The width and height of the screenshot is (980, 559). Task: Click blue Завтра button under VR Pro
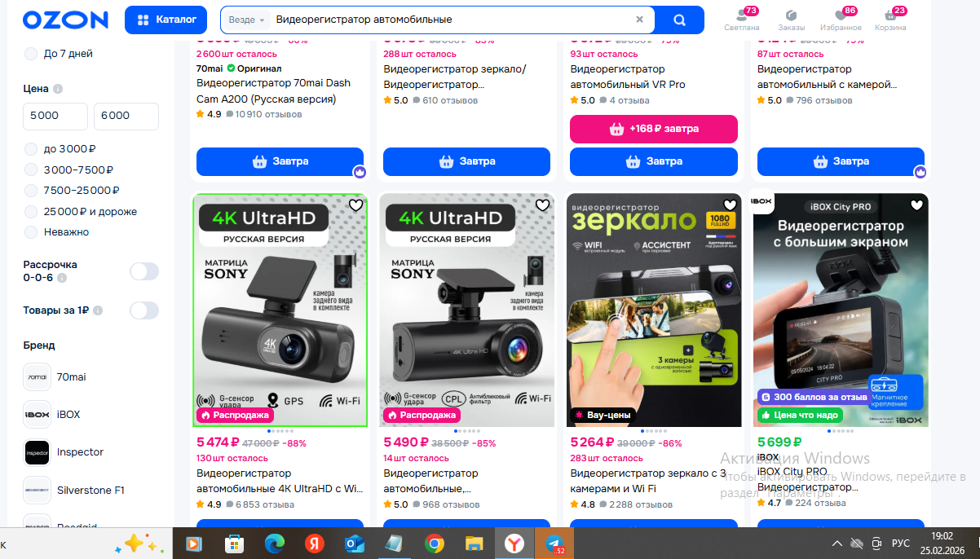[654, 161]
